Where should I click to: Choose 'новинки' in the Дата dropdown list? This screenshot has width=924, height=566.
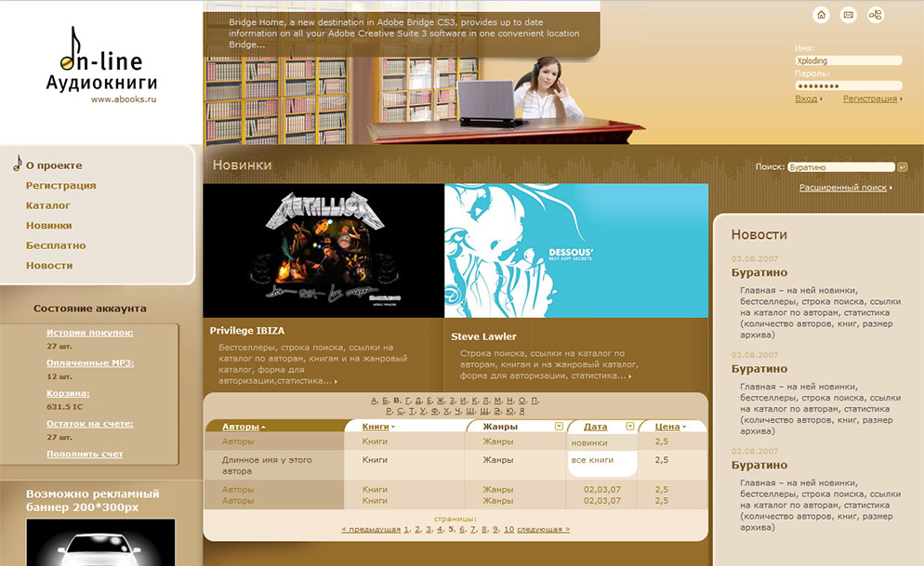(x=589, y=443)
